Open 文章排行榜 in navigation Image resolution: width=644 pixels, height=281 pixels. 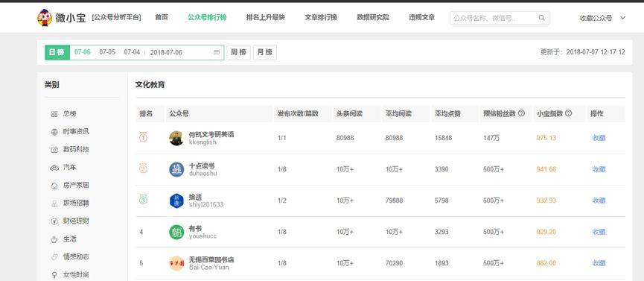321,17
